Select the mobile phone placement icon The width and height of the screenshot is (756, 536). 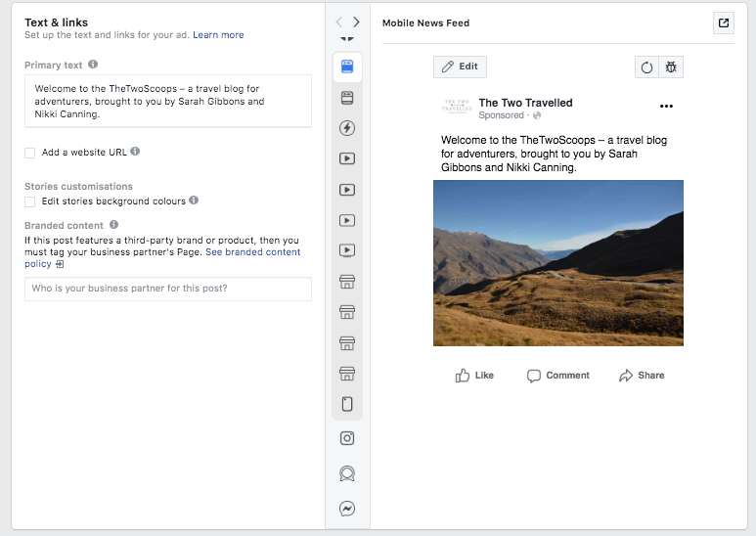click(x=347, y=404)
